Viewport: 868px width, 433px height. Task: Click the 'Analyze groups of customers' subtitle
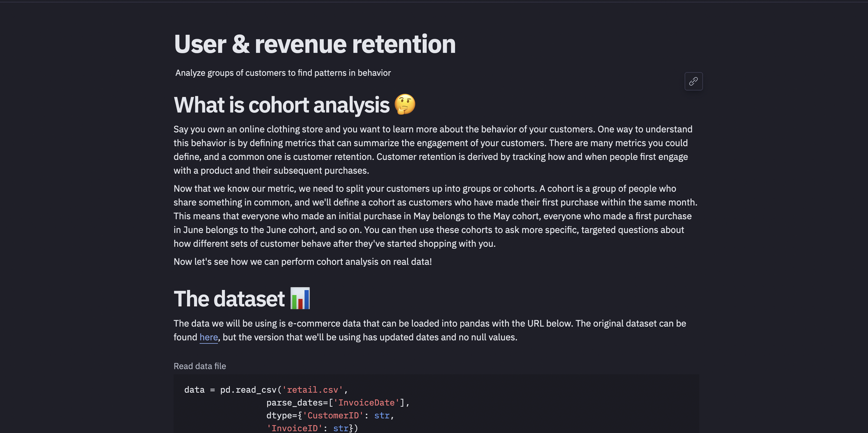pos(283,73)
